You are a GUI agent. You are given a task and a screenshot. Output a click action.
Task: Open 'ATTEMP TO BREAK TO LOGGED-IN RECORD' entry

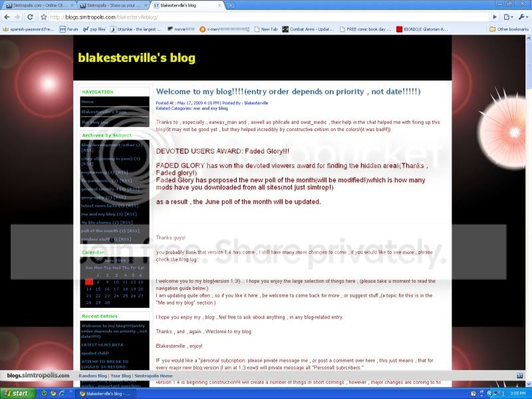click(x=105, y=364)
